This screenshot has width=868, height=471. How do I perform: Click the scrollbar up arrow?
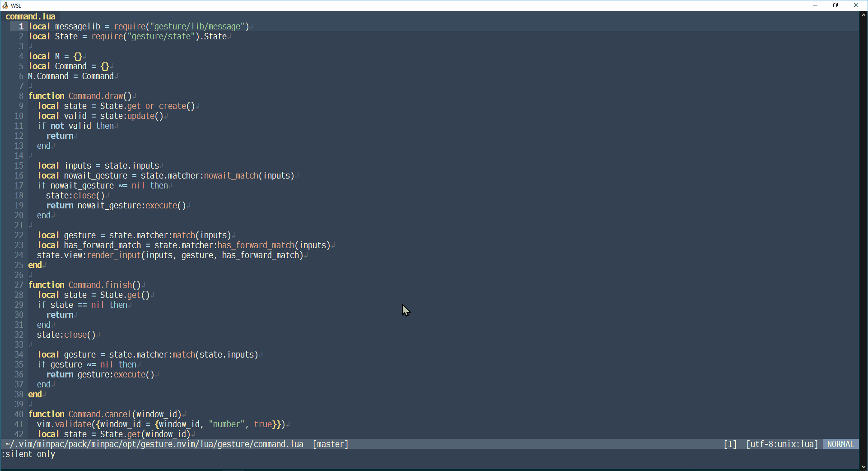863,15
